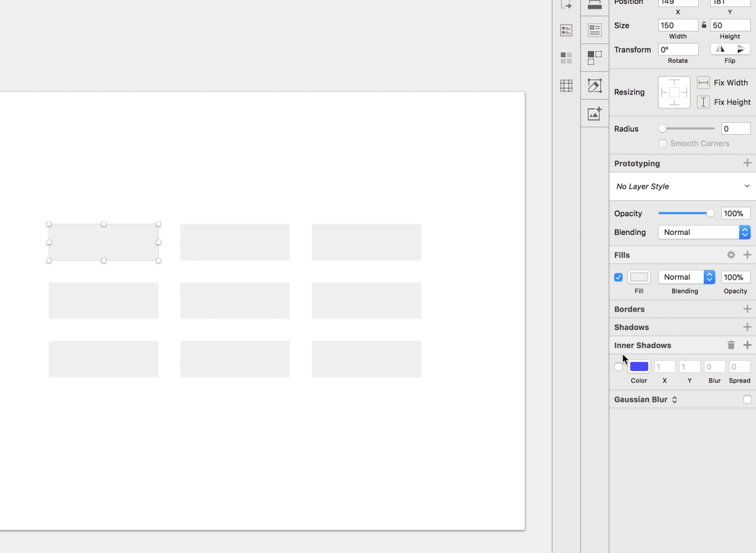Enable Fix Height resizing
Image resolution: width=756 pixels, height=553 pixels.
[x=703, y=102]
